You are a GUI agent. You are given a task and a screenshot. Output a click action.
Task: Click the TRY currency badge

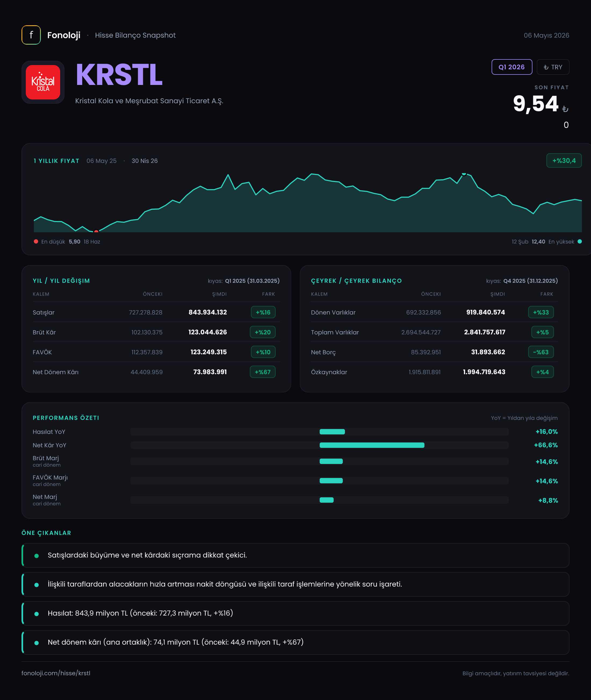point(553,67)
